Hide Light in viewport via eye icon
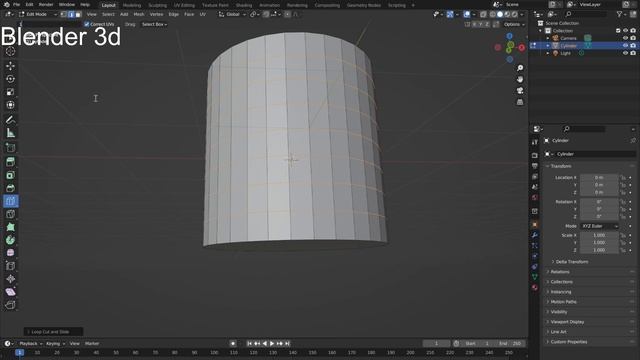 [625, 53]
